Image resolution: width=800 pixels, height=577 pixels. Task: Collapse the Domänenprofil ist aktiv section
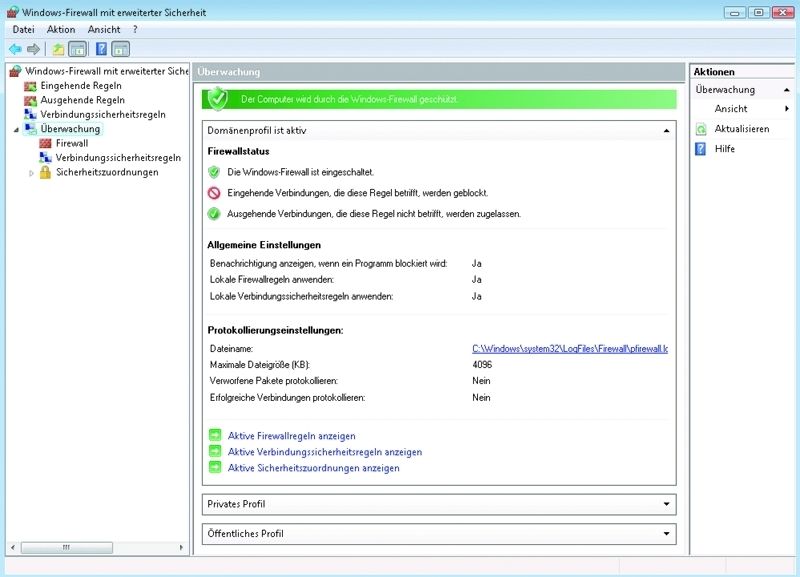pyautogui.click(x=666, y=131)
